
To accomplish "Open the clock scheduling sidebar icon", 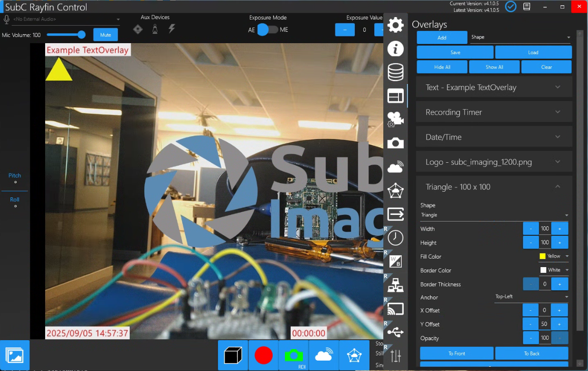I will click(395, 237).
